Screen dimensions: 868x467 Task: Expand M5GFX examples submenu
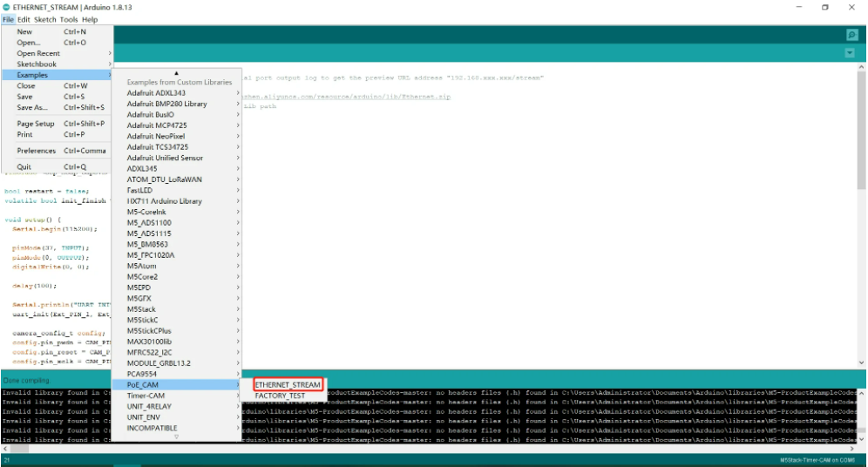click(x=177, y=298)
